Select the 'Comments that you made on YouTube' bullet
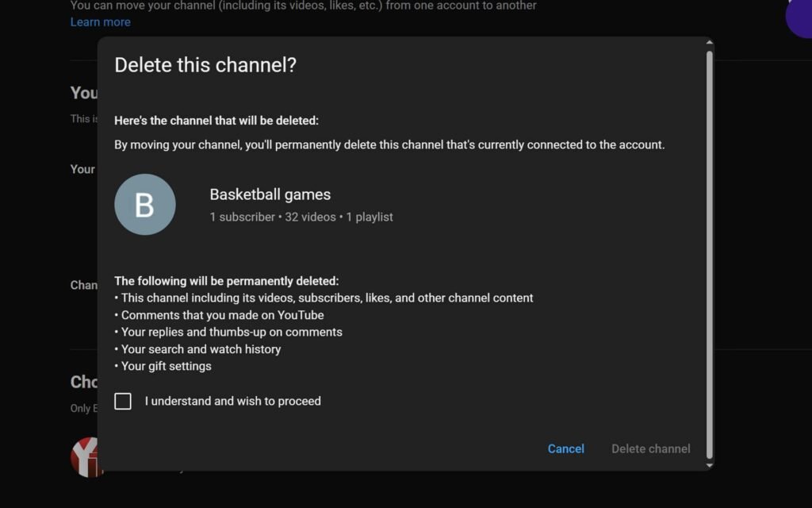 [x=222, y=315]
